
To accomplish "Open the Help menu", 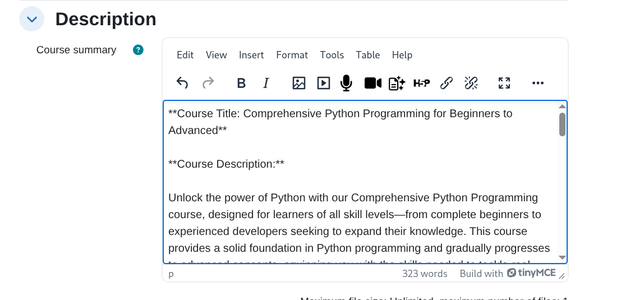I will pos(402,55).
